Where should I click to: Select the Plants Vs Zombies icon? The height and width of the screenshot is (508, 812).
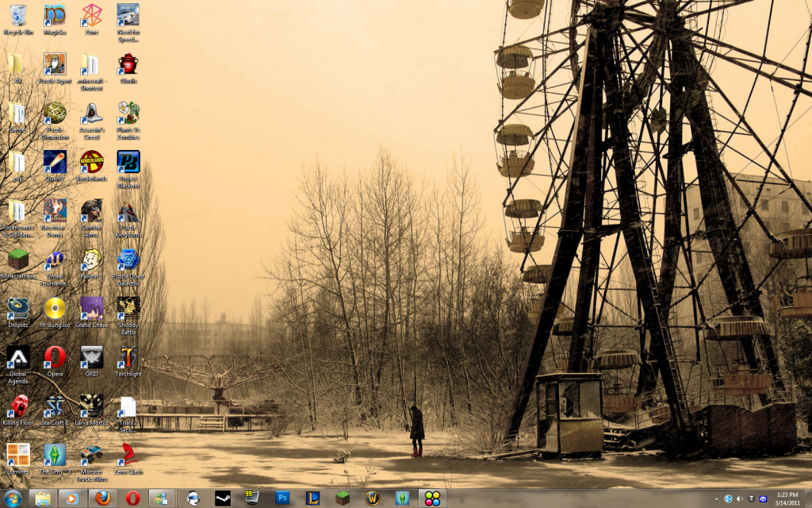(x=128, y=114)
